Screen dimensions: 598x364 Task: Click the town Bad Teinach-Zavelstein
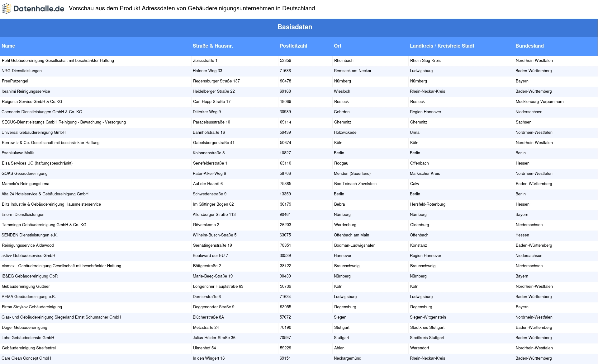[355, 184]
